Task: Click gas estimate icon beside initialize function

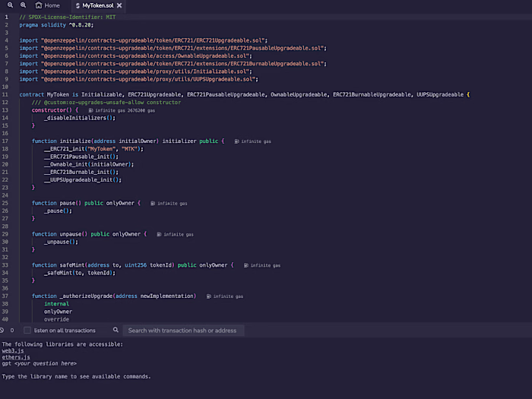Action: point(236,141)
